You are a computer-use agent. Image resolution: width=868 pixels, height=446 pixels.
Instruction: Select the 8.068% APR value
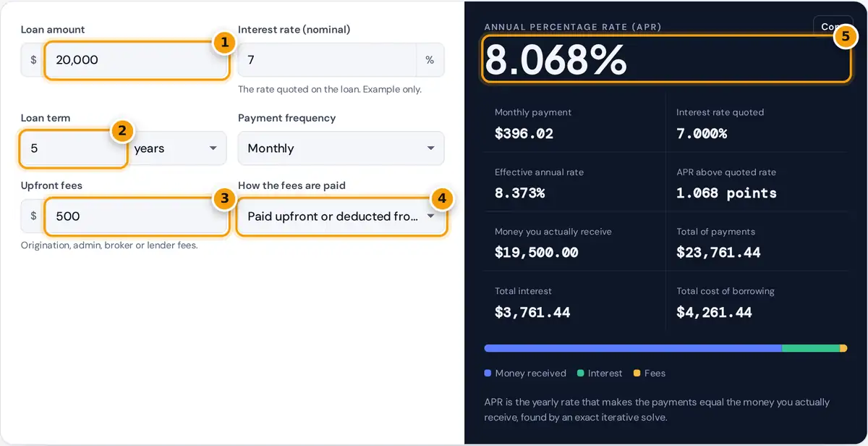(556, 60)
